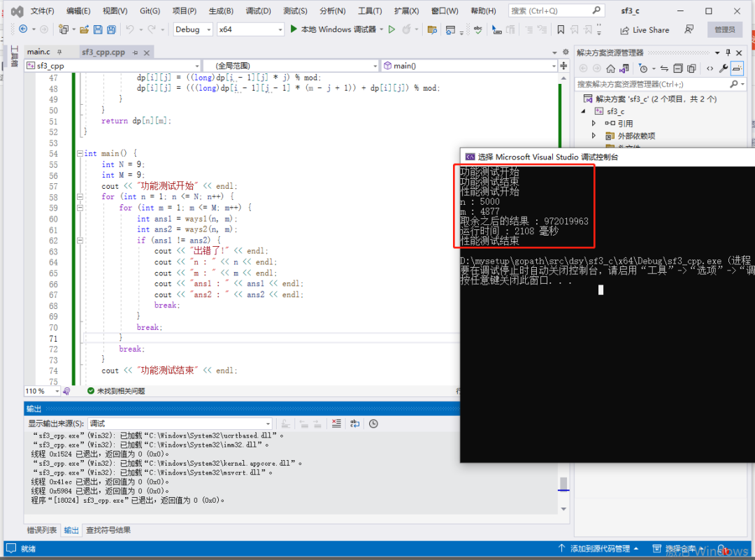
Task: Open the 调试(D) menu
Action: (x=258, y=10)
